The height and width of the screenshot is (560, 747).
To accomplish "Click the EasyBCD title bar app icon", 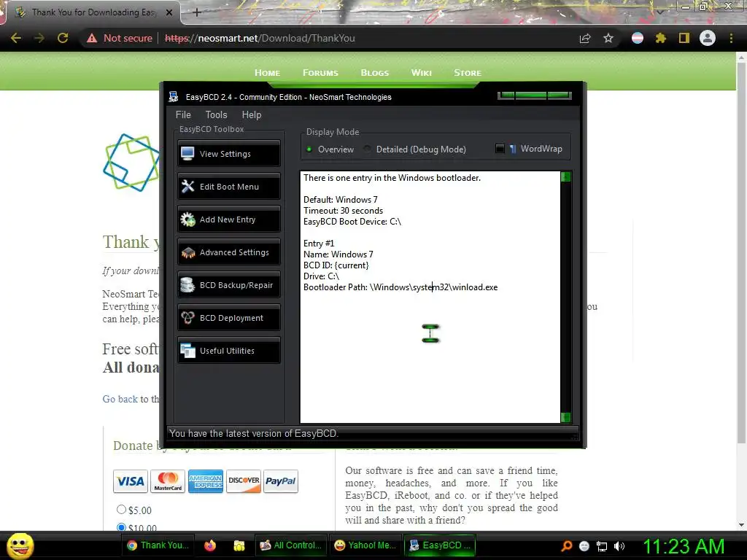I will click(174, 97).
